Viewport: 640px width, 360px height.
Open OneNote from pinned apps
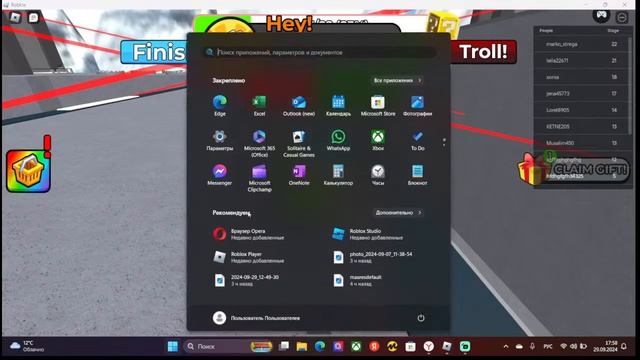click(299, 175)
